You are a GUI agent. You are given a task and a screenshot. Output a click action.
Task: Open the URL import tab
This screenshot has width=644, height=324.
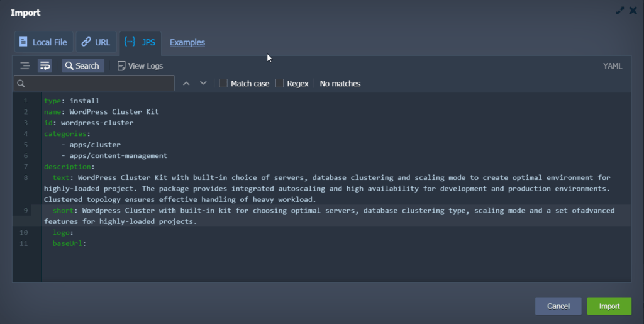tap(96, 42)
